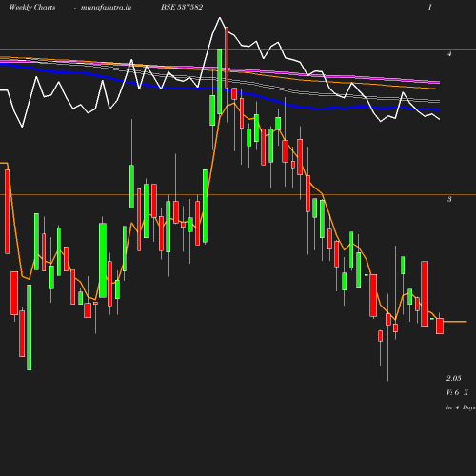Click the price axis label 3
The image size is (476, 476).
(x=449, y=199)
